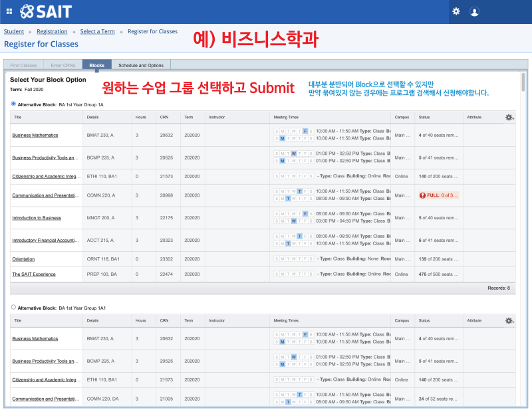Open the Schedule and Options tab

point(142,65)
